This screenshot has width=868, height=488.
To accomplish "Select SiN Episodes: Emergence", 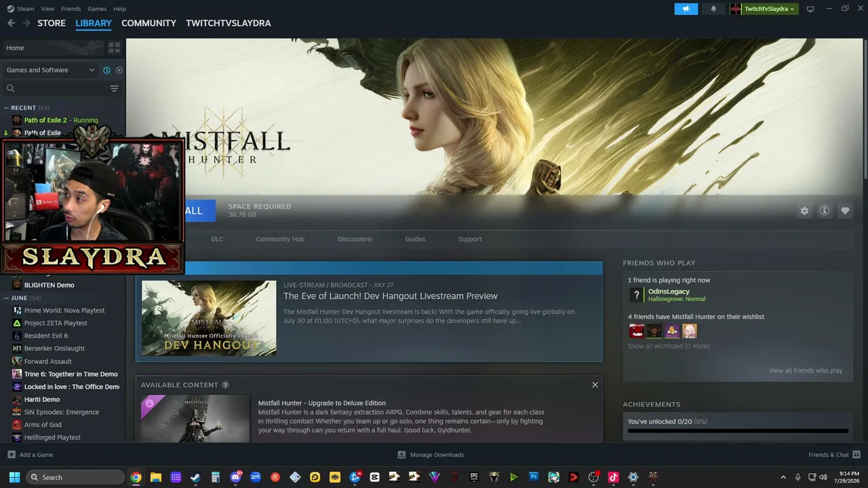I will tap(63, 412).
